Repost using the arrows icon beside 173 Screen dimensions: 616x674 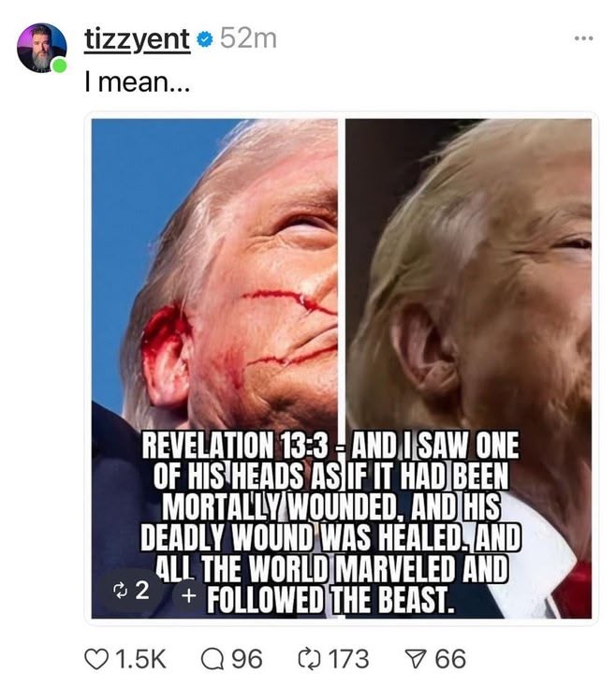[x=310, y=658]
